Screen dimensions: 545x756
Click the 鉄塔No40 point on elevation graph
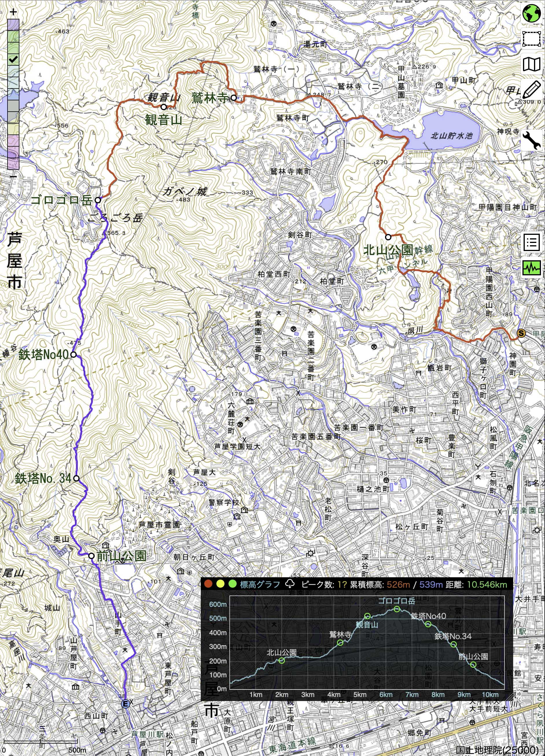point(428,624)
